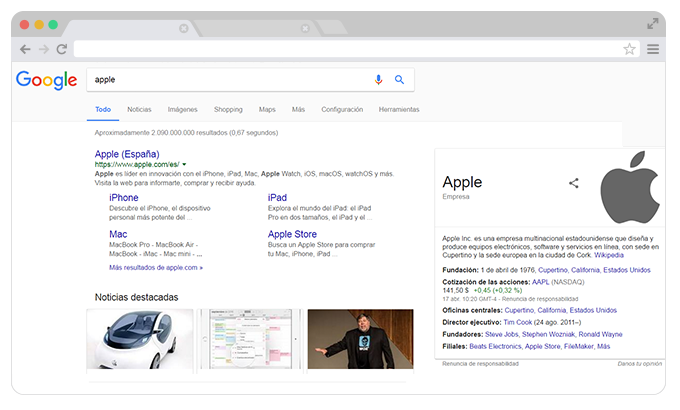680x410 pixels.
Task: Reload the page with the refresh icon
Action: click(x=62, y=49)
